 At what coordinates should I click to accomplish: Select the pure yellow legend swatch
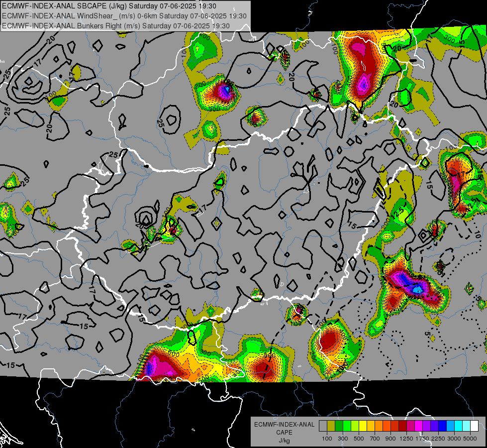click(363, 426)
